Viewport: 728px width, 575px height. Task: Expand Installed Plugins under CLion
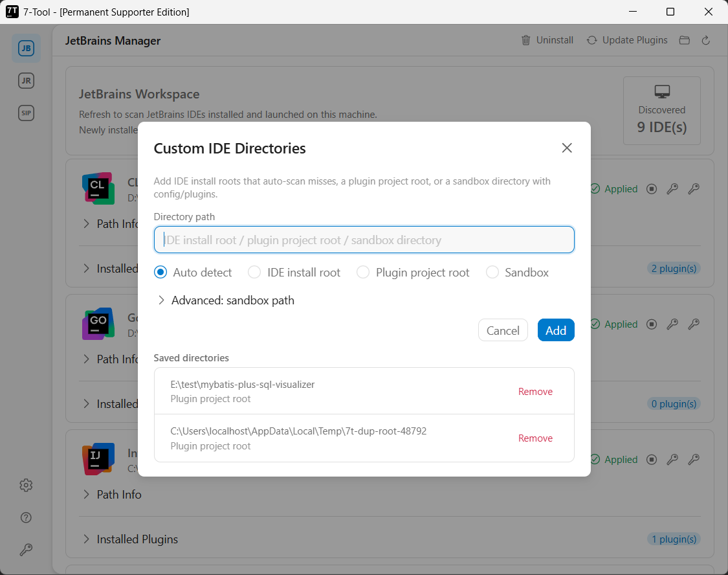coord(111,269)
